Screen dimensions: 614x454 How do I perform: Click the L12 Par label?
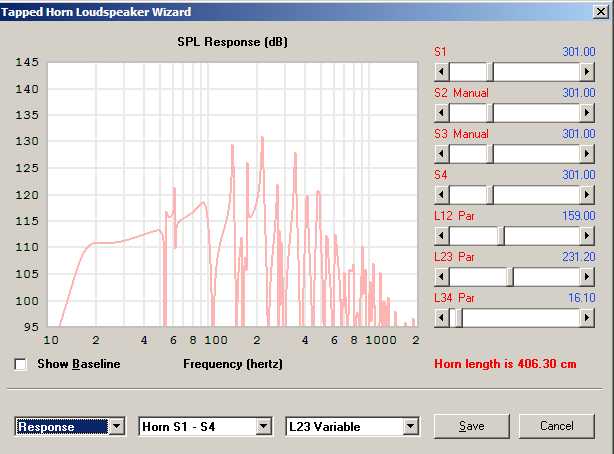pos(454,216)
